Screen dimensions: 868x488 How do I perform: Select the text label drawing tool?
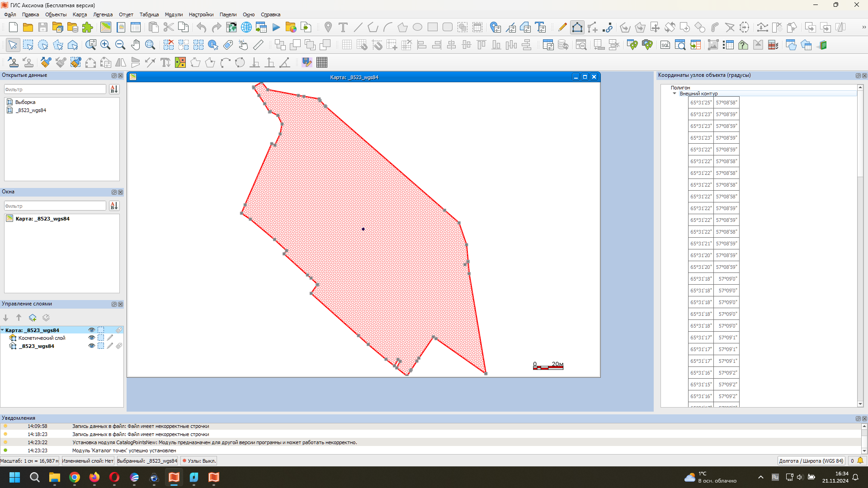pyautogui.click(x=343, y=27)
